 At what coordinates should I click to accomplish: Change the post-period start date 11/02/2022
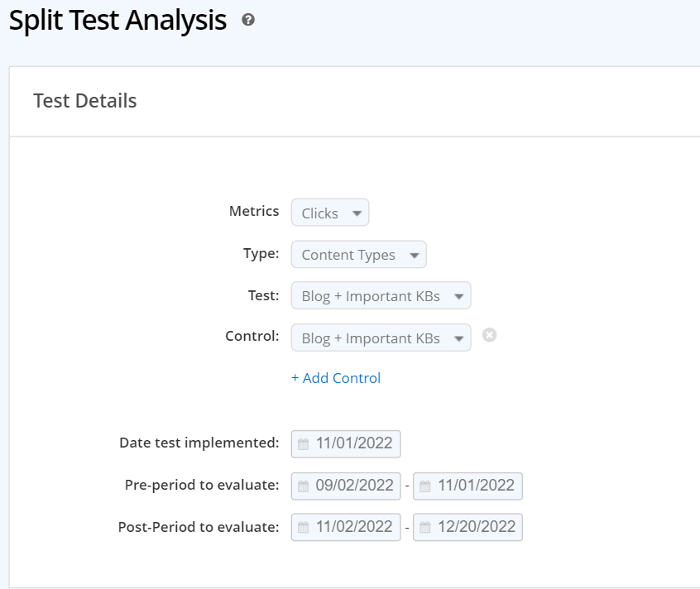pyautogui.click(x=354, y=527)
